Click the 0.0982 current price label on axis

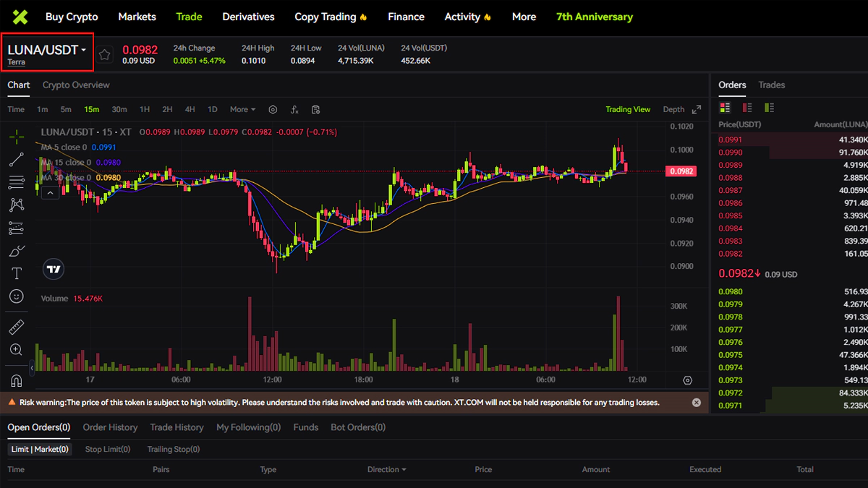click(x=682, y=171)
